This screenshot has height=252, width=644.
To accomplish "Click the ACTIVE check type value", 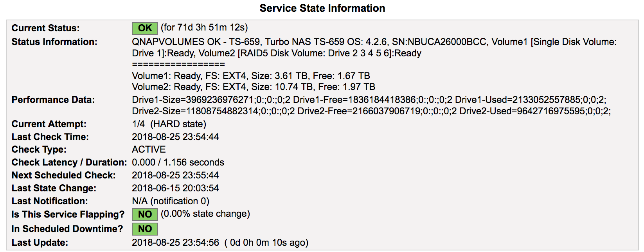I will (x=149, y=149).
